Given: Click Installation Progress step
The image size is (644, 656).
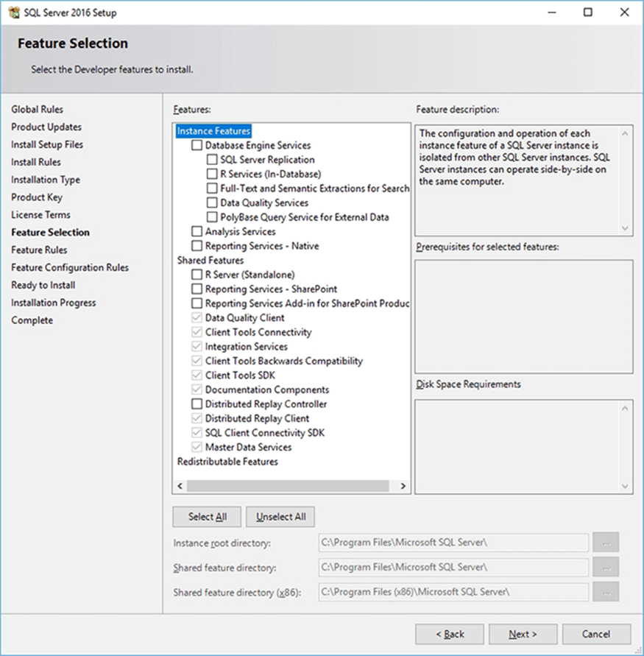Looking at the screenshot, I should pyautogui.click(x=54, y=303).
